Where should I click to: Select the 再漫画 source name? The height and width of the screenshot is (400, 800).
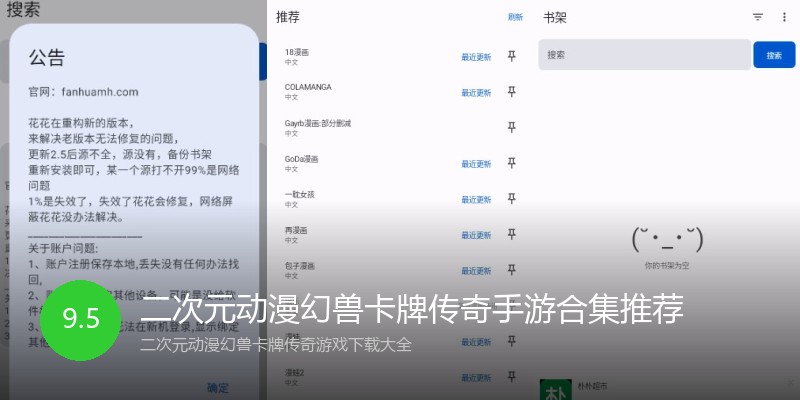[x=296, y=230]
